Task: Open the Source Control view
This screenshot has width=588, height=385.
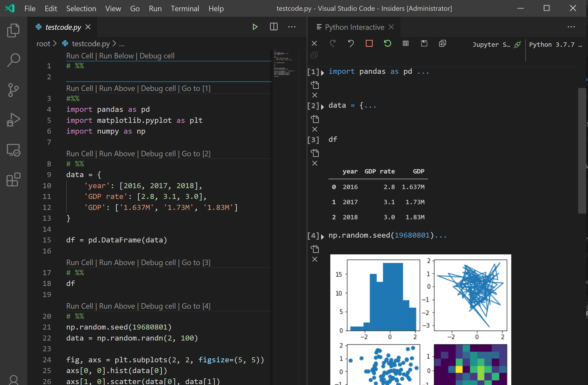Action: pyautogui.click(x=13, y=90)
